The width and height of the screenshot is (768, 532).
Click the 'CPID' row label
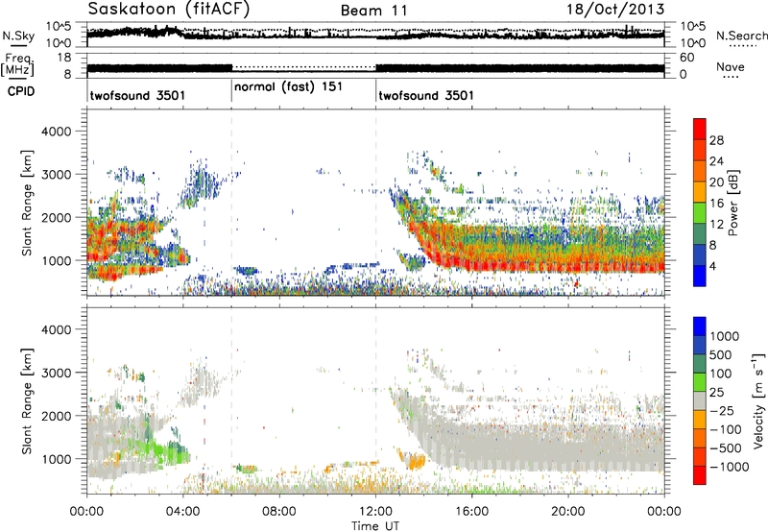[x=21, y=91]
